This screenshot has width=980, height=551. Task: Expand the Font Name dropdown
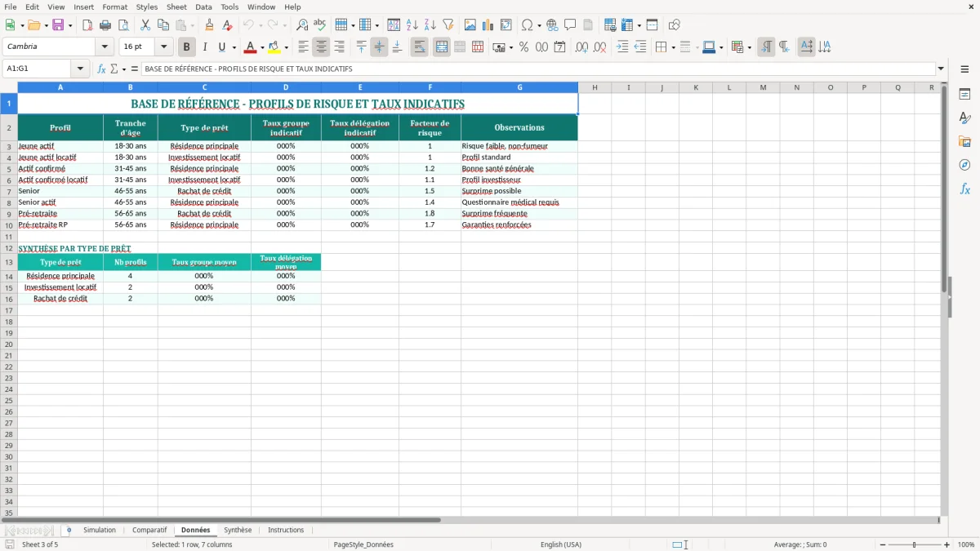click(x=104, y=47)
